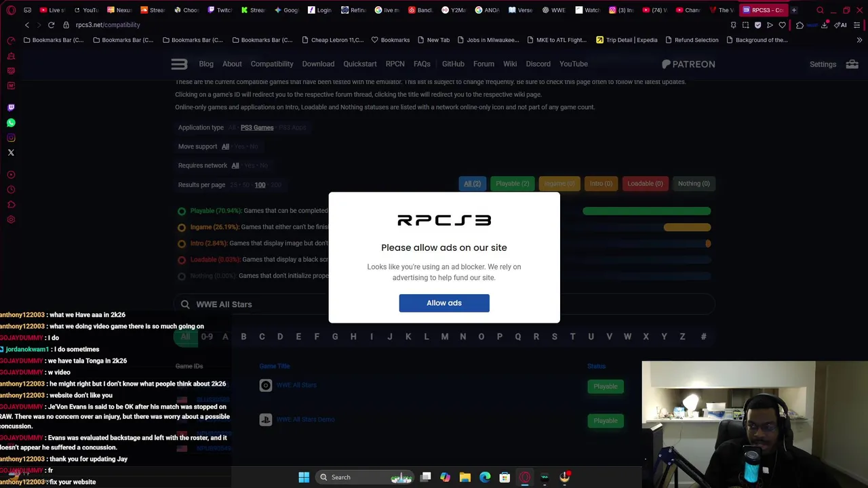The image size is (868, 488).
Task: Open the sidebar settings gear icon
Action: tap(11, 220)
